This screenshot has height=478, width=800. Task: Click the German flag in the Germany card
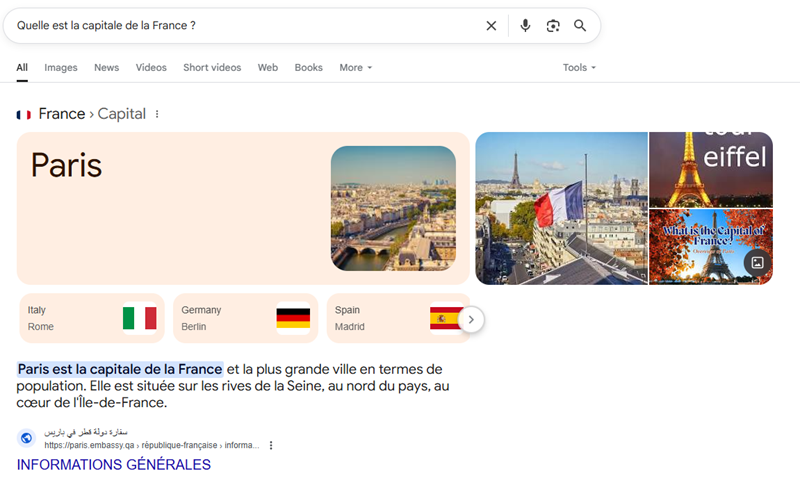pos(293,318)
